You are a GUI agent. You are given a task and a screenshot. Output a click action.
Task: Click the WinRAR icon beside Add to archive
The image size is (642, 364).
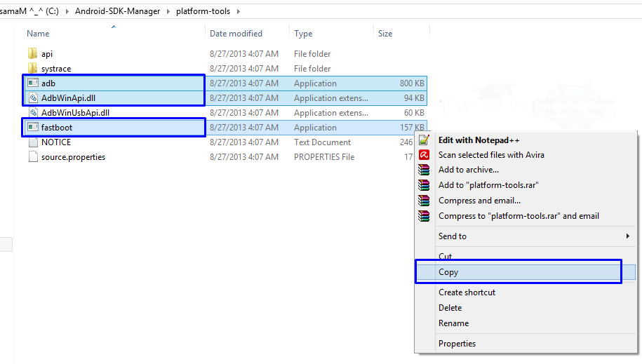tap(424, 170)
